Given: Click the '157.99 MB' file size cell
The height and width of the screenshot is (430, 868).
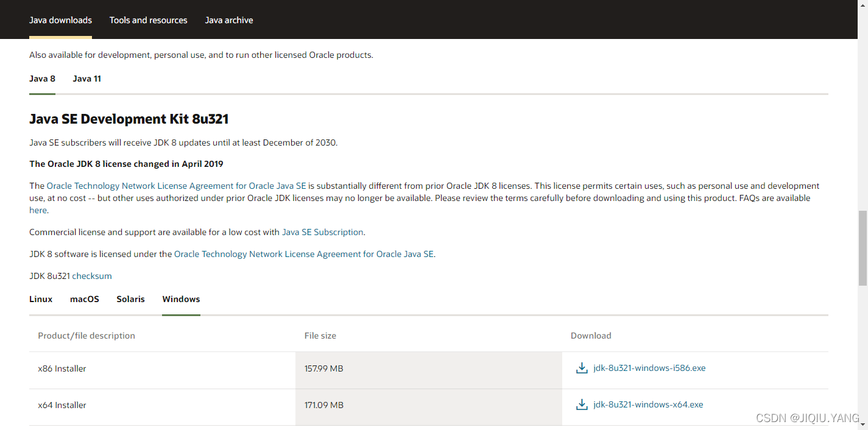Looking at the screenshot, I should pyautogui.click(x=429, y=370).
